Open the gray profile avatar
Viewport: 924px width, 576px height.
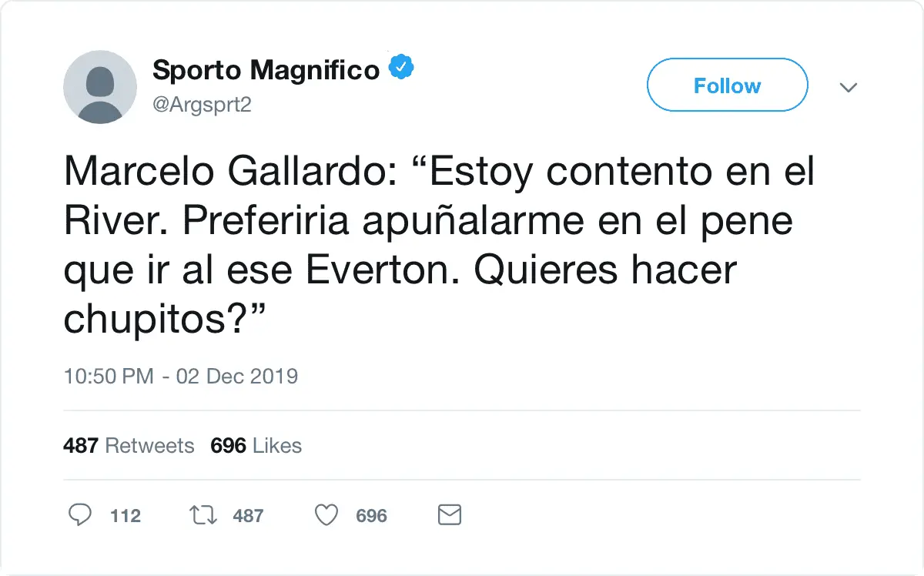coord(101,86)
